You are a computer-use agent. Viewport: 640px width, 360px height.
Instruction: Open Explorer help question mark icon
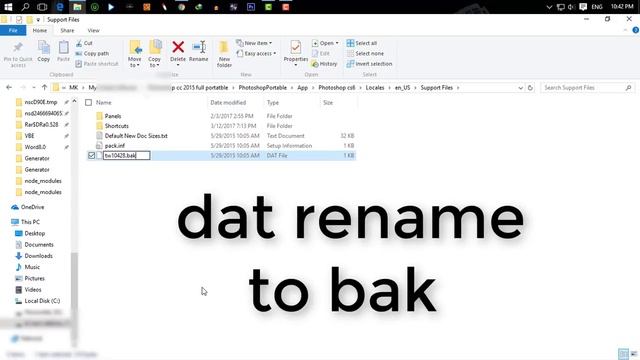pyautogui.click(x=636, y=30)
